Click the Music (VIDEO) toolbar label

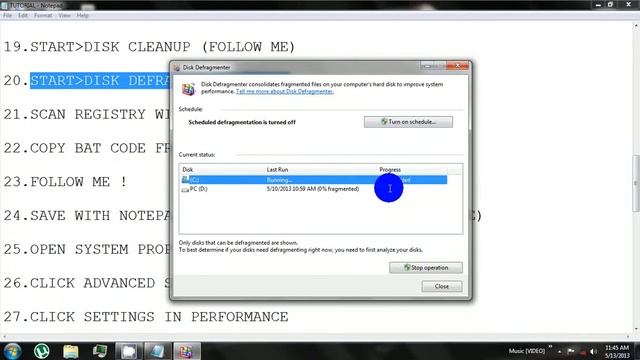pos(527,351)
